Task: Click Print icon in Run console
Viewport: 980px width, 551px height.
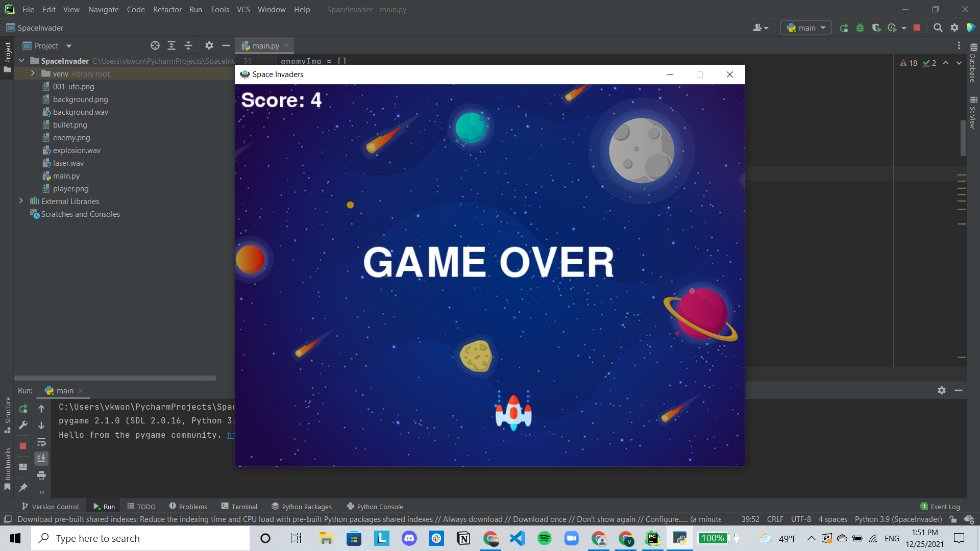Action: [41, 475]
